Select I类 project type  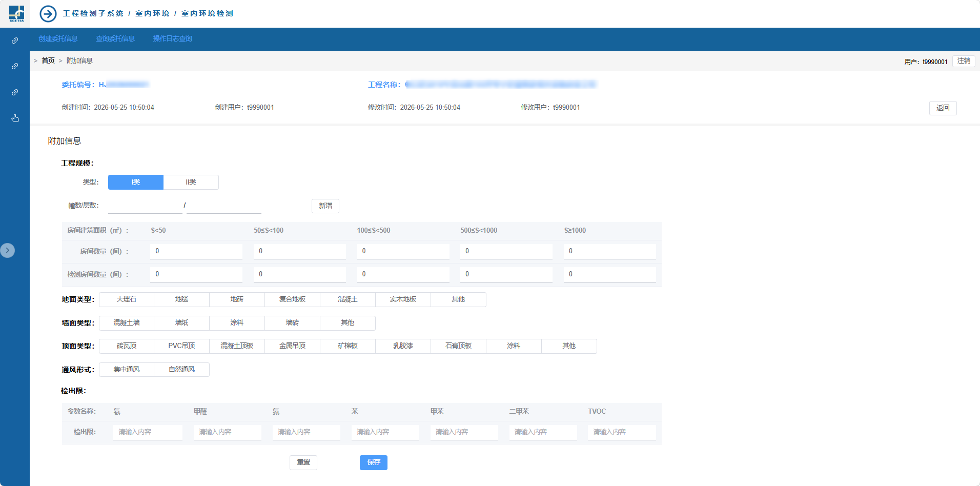pos(136,182)
